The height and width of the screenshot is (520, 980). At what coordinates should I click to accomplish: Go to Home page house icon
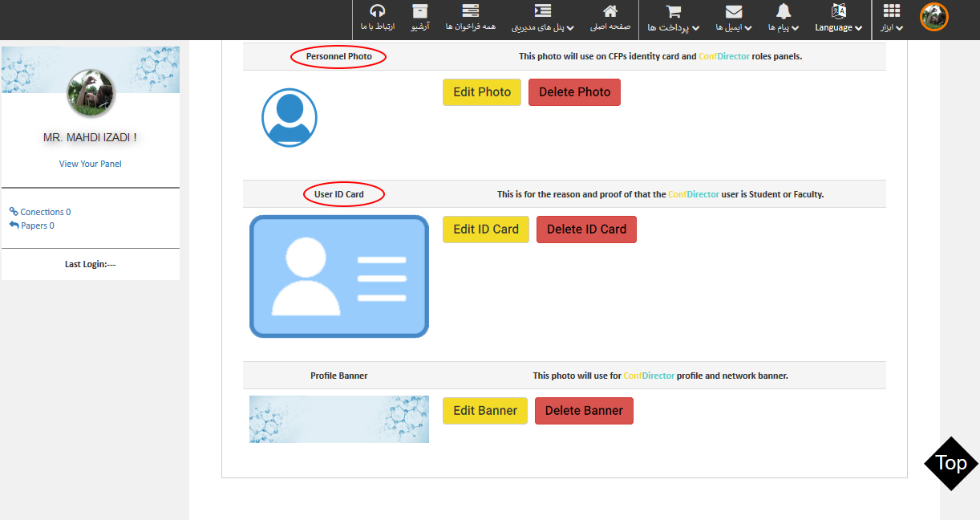[x=610, y=11]
